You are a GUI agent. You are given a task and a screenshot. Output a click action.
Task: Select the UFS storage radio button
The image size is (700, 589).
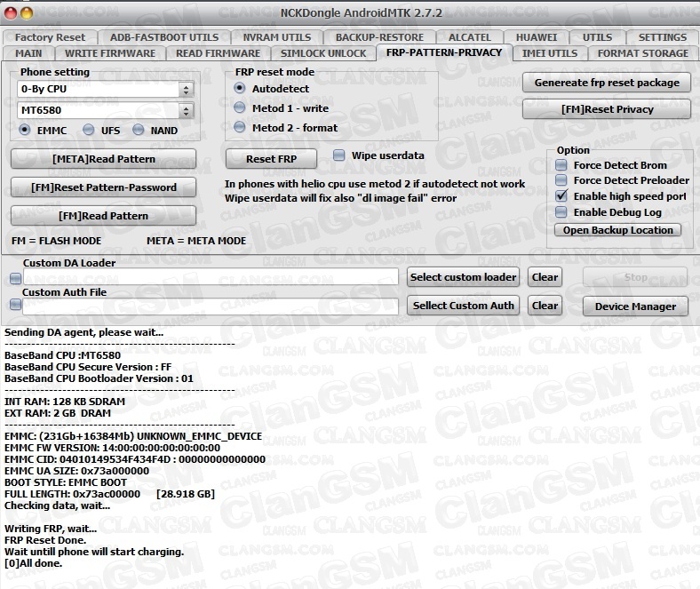(x=90, y=131)
